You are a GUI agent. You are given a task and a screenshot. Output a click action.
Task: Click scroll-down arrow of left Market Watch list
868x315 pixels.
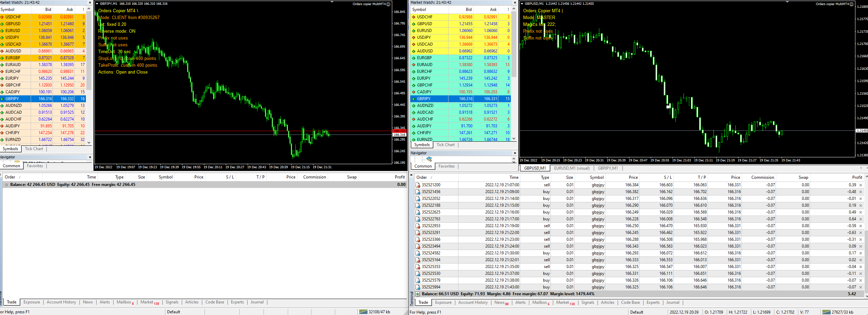pyautogui.click(x=89, y=143)
